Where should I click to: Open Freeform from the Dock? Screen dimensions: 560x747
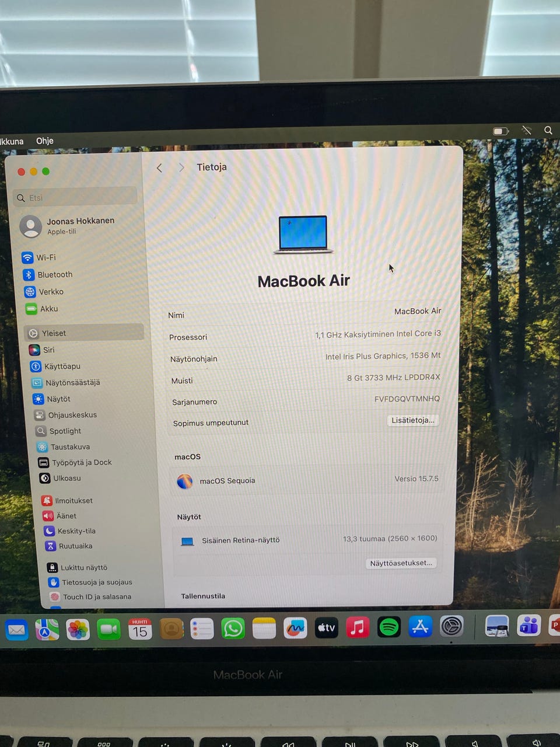tap(295, 628)
